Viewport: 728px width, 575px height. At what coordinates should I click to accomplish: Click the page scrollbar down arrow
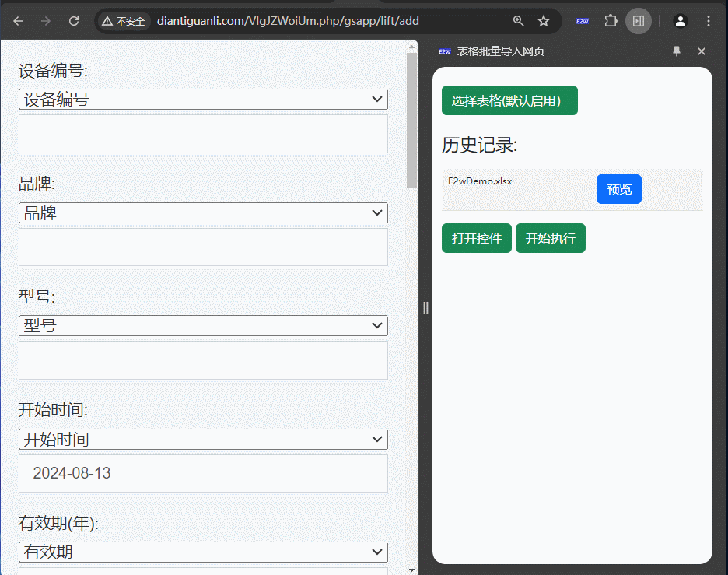[411, 570]
